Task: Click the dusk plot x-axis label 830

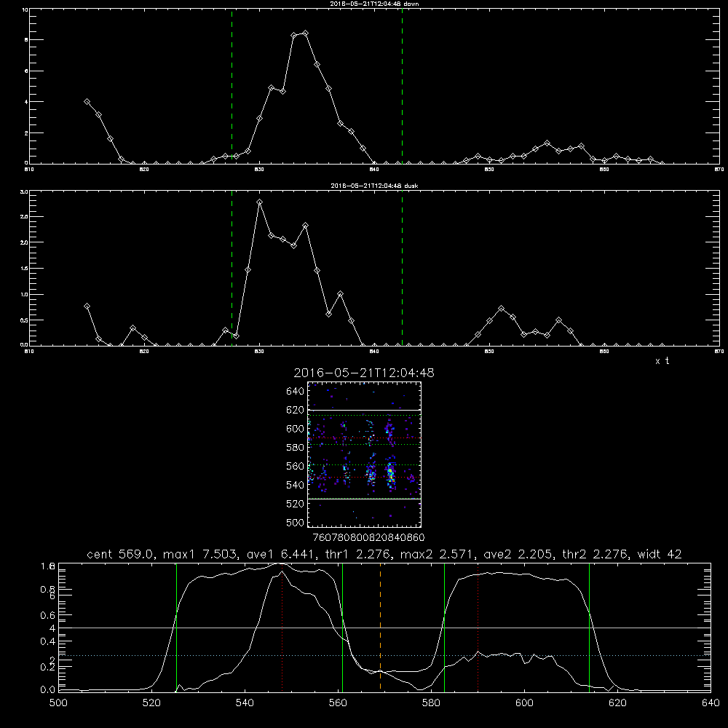Action: click(x=259, y=352)
